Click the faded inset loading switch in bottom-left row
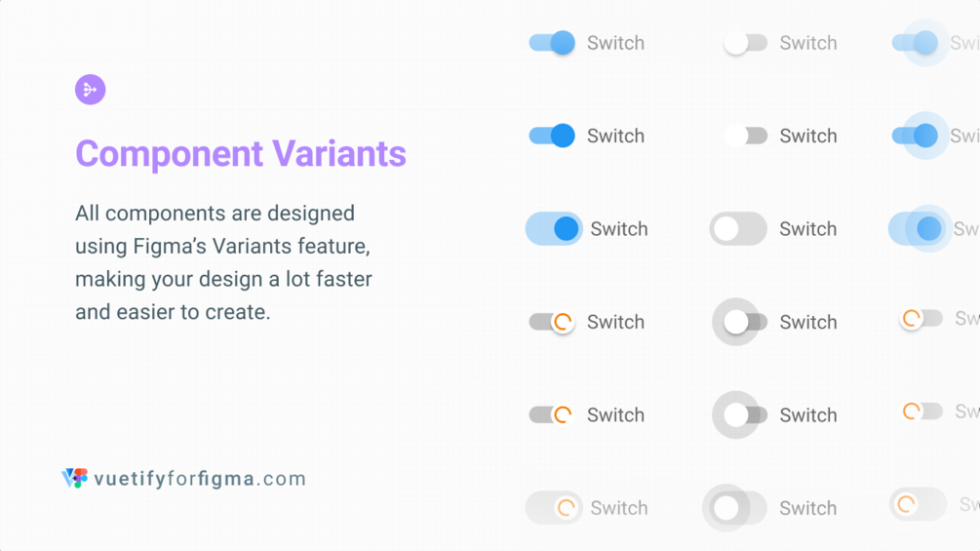Viewport: 980px width, 551px height. 554,508
